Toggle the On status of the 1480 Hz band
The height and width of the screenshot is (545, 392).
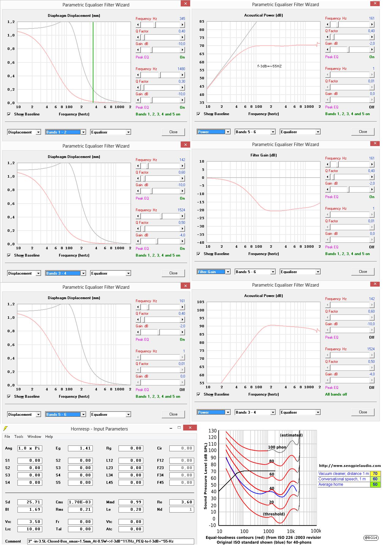coord(182,107)
